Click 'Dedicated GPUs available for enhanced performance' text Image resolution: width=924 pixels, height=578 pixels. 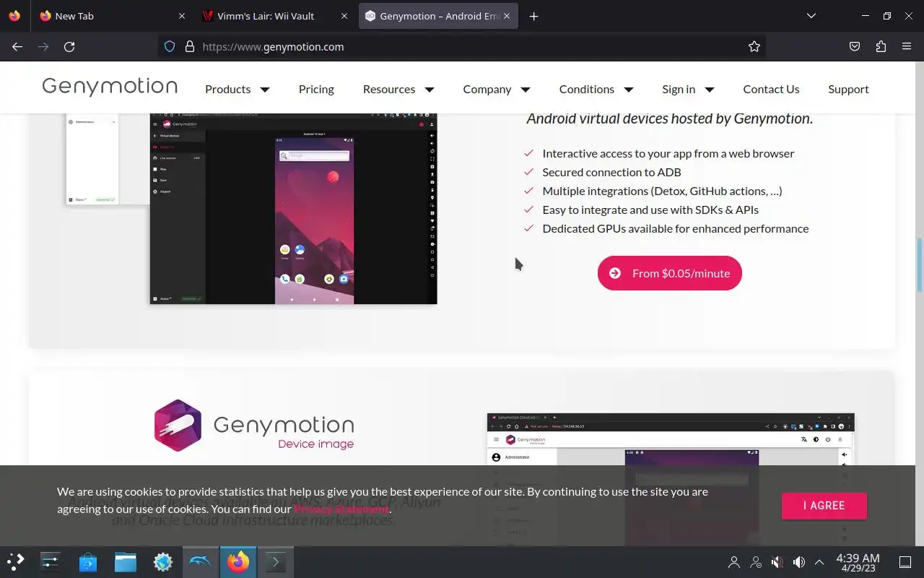(675, 228)
